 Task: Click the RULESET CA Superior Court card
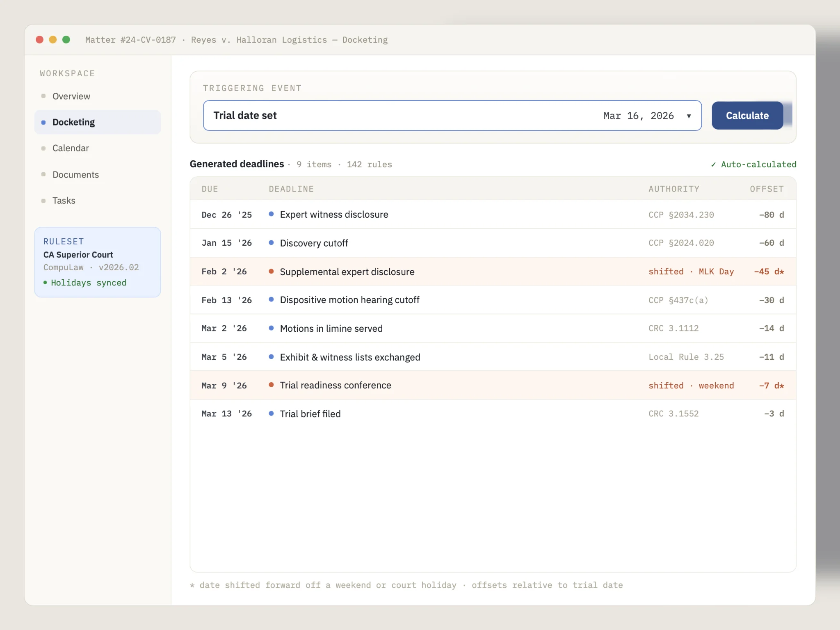click(x=98, y=262)
